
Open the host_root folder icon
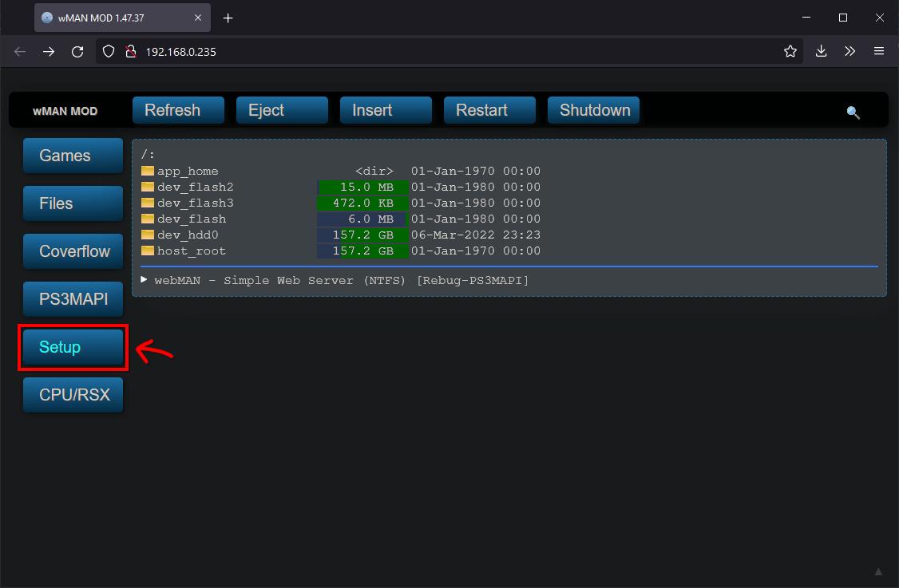coord(148,251)
